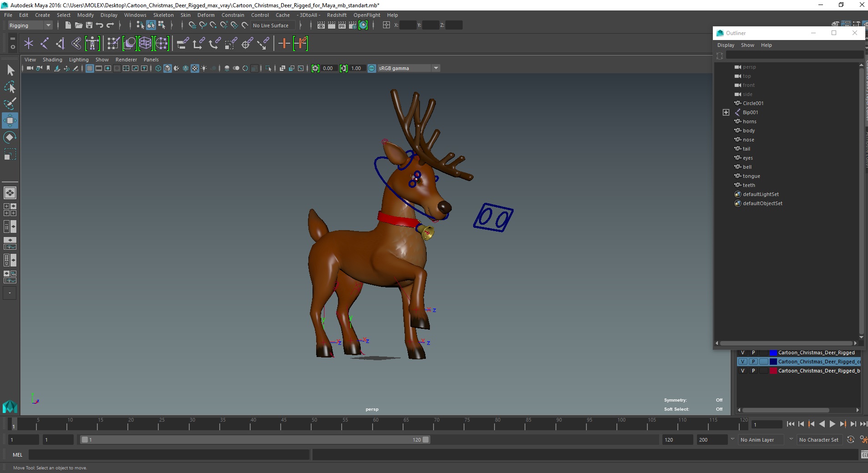Click the Create Lattice shelf icon
868x473 pixels.
[145, 44]
